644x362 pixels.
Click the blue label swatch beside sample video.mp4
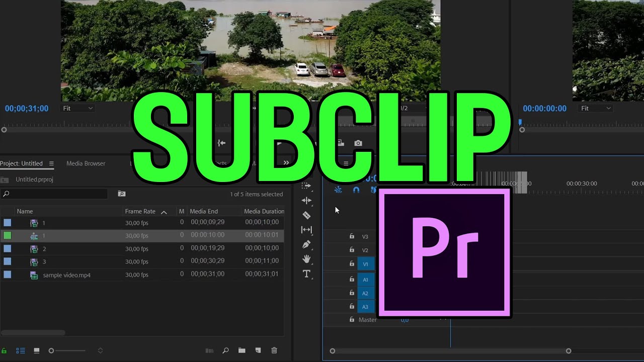(x=8, y=275)
